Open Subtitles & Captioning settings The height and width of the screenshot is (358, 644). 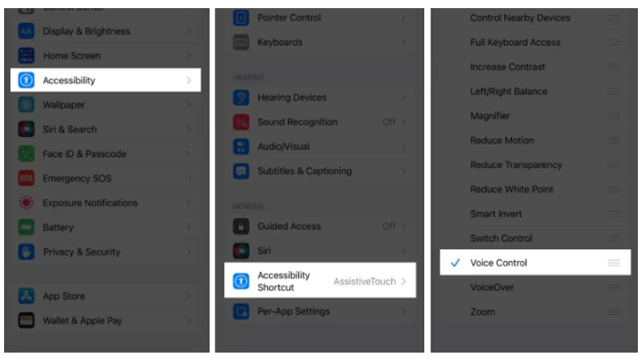click(x=320, y=171)
